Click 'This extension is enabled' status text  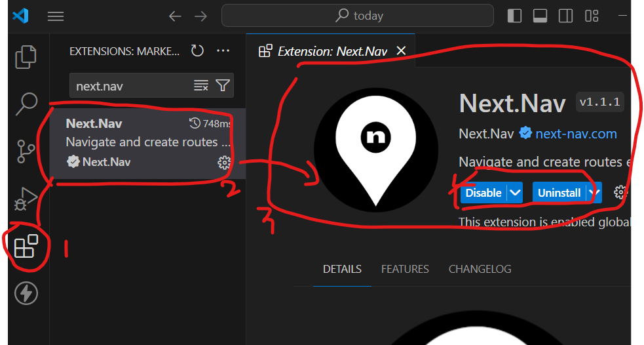(544, 222)
